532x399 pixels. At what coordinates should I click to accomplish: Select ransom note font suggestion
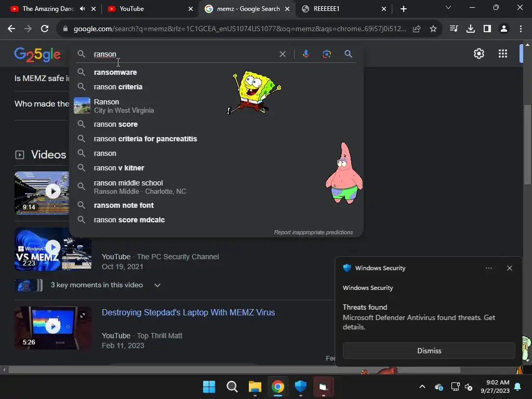(216, 205)
